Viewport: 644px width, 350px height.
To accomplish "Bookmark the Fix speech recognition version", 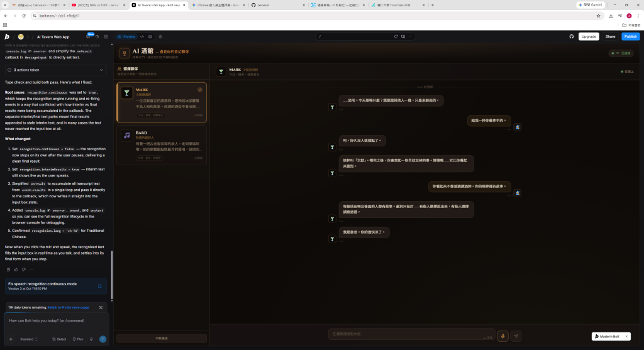I will pos(100,286).
